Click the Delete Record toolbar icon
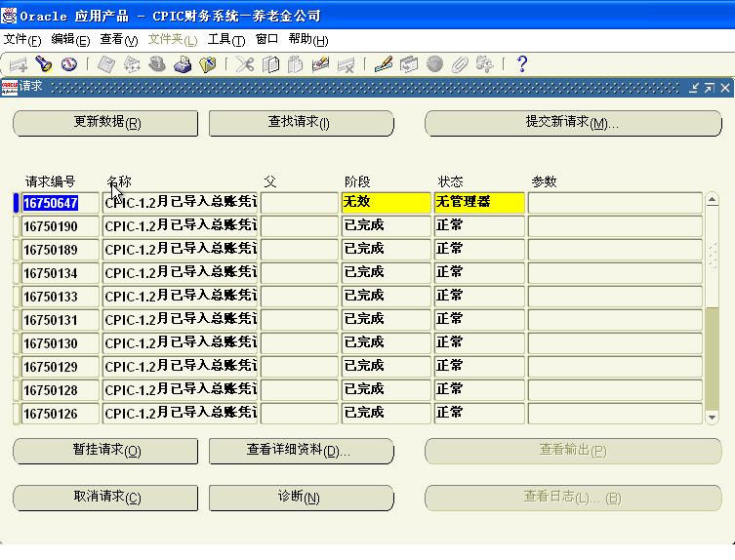The width and height of the screenshot is (735, 560). [346, 64]
